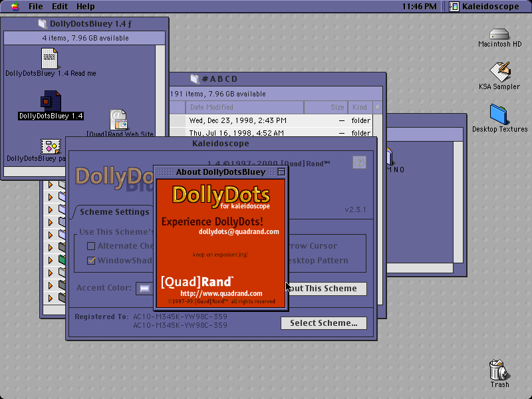Sort list by Kind column
This screenshot has height=399, width=532.
(360, 107)
